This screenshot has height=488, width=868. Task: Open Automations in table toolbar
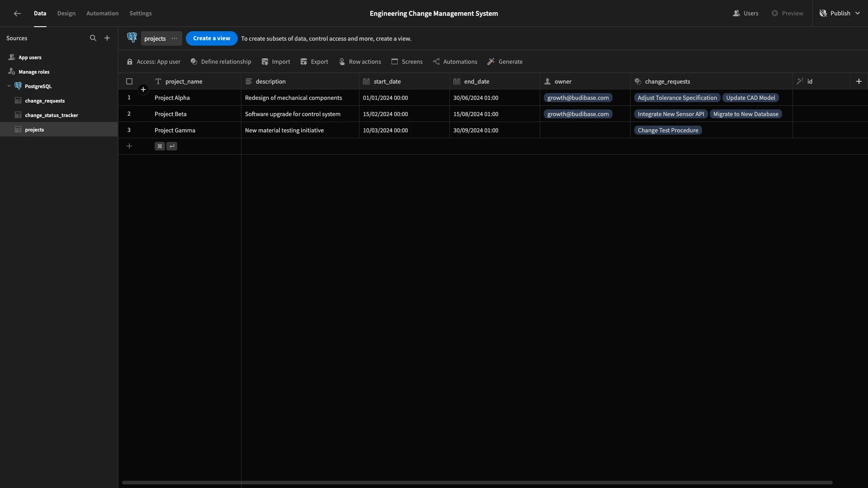(x=455, y=62)
